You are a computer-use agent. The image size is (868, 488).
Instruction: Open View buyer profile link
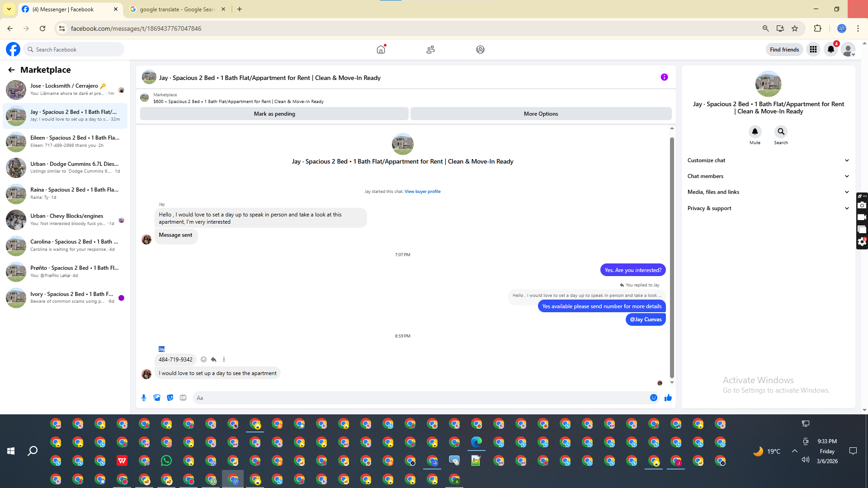coord(422,192)
